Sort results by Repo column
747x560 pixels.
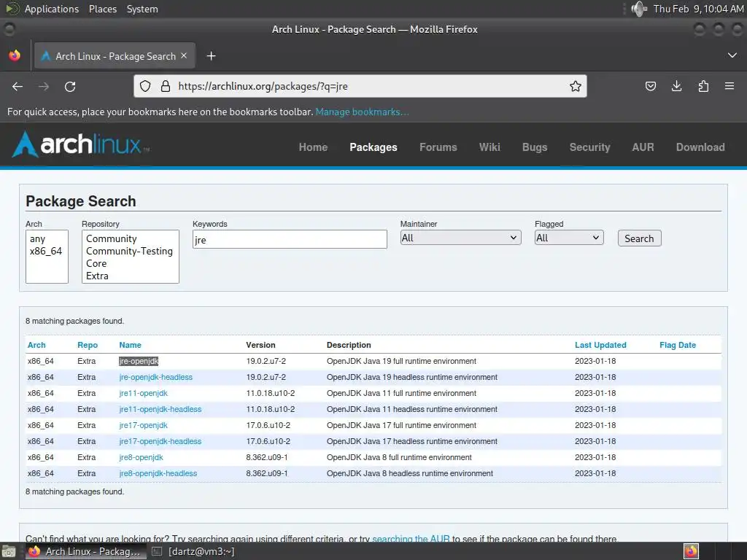coord(88,345)
